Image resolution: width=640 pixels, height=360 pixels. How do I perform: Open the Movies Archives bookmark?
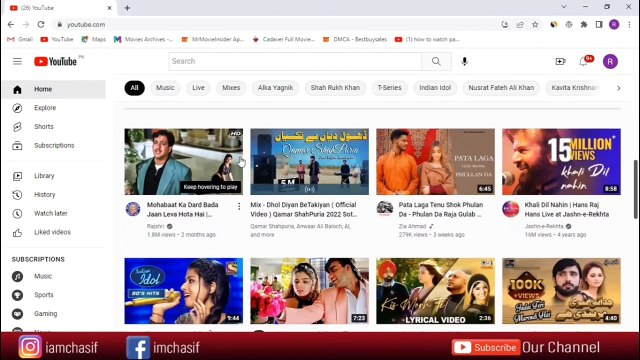[143, 39]
